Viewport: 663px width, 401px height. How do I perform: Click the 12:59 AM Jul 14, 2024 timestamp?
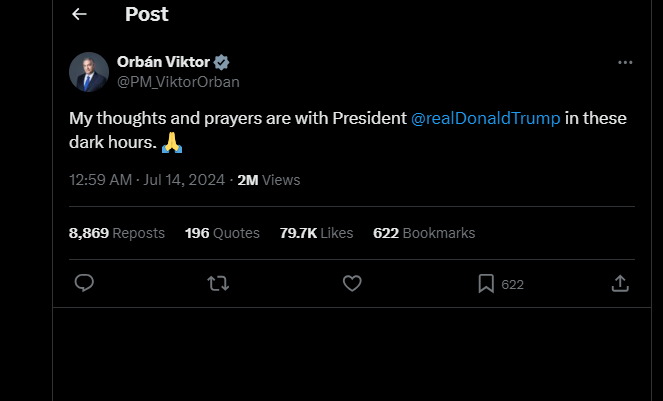149,180
